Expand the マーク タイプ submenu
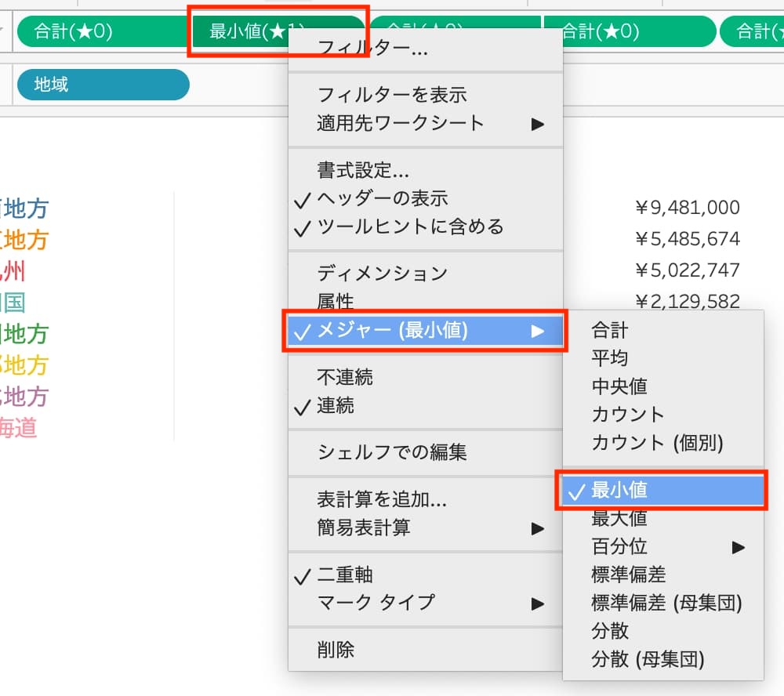The image size is (784, 696). pos(423,603)
